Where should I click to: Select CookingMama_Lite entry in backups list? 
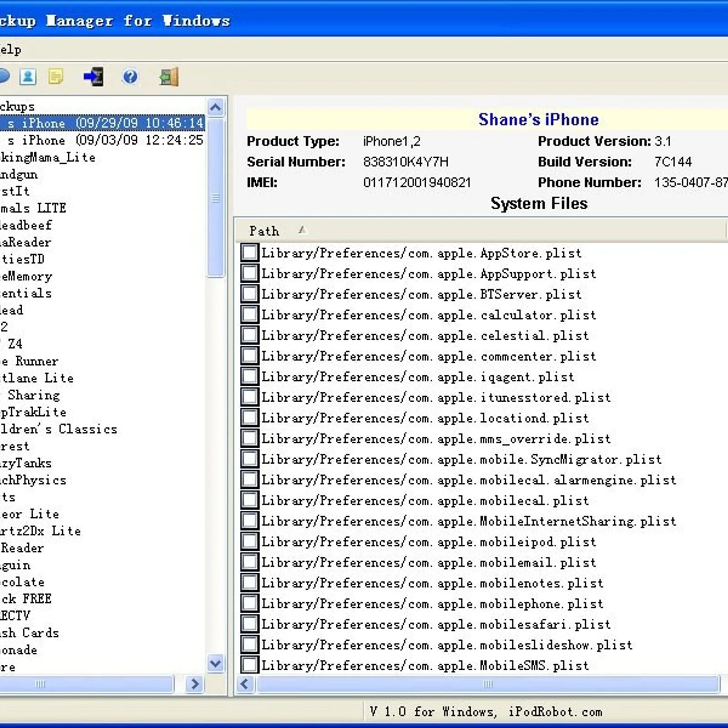click(x=48, y=157)
